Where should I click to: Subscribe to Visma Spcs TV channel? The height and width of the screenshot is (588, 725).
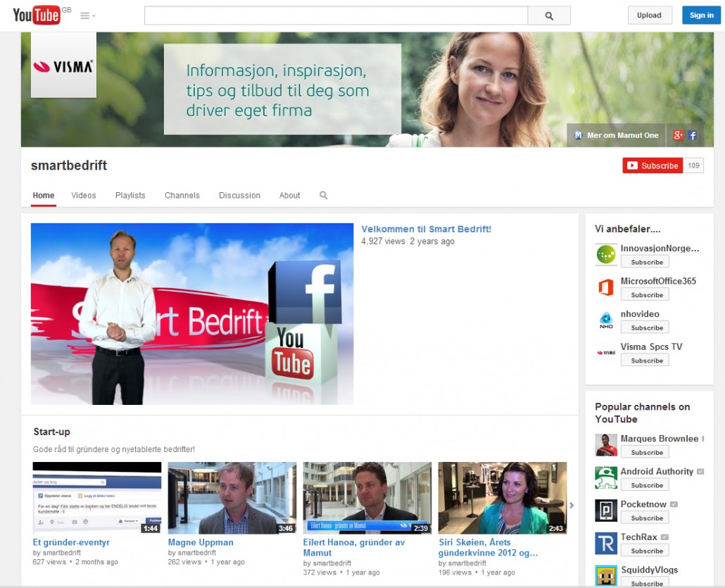pos(645,361)
